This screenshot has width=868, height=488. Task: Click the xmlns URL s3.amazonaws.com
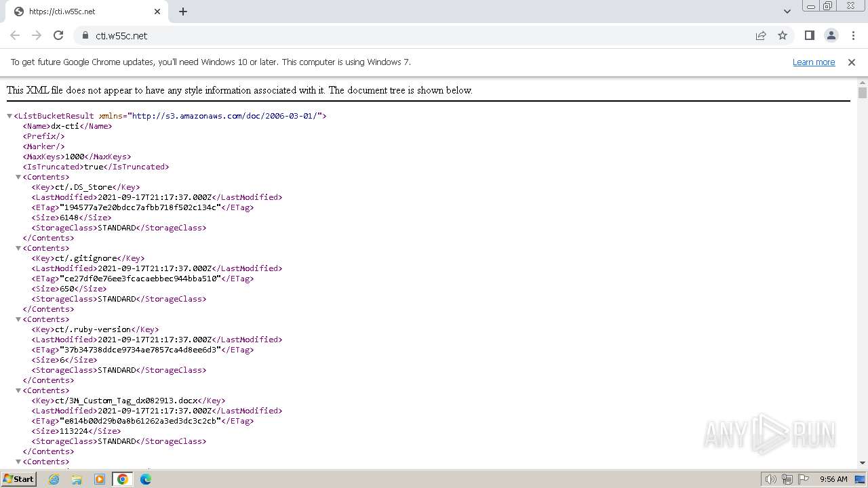pos(224,116)
